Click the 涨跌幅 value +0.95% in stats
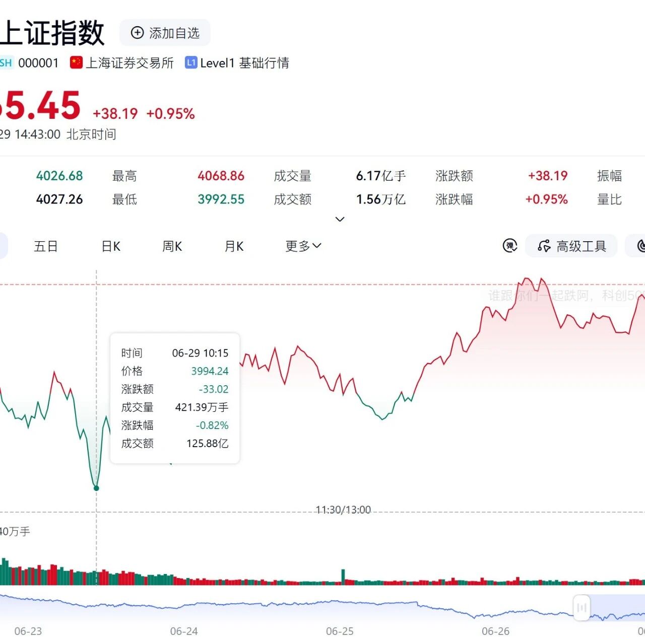Screen dimensions: 645x644 click(x=547, y=199)
